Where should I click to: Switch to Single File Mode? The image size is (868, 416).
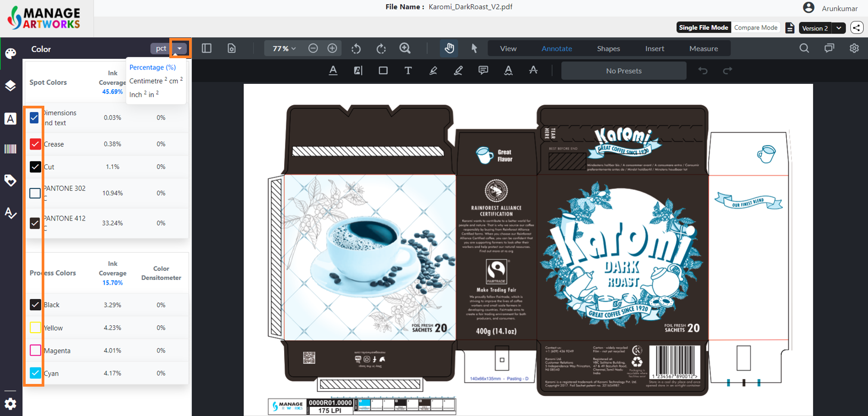(703, 28)
